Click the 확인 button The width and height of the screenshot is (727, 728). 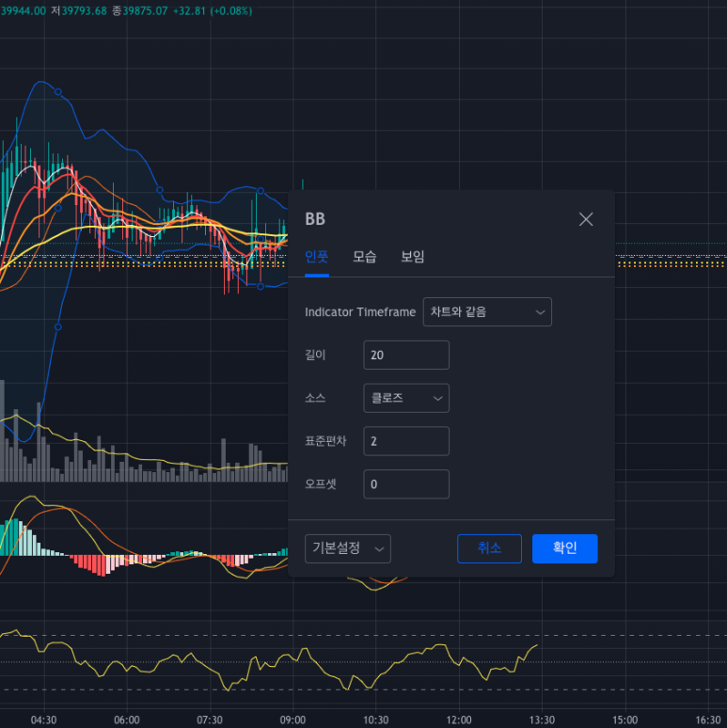coord(565,548)
